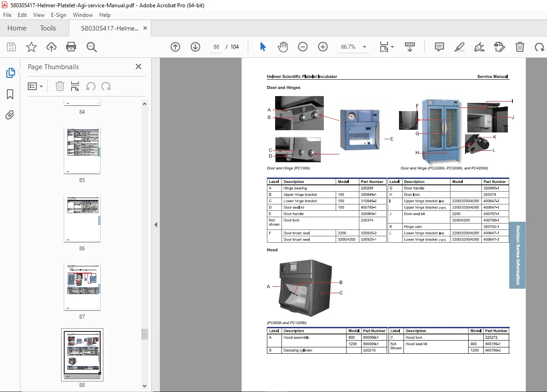
Task: Go to next page arrow
Action: point(195,47)
